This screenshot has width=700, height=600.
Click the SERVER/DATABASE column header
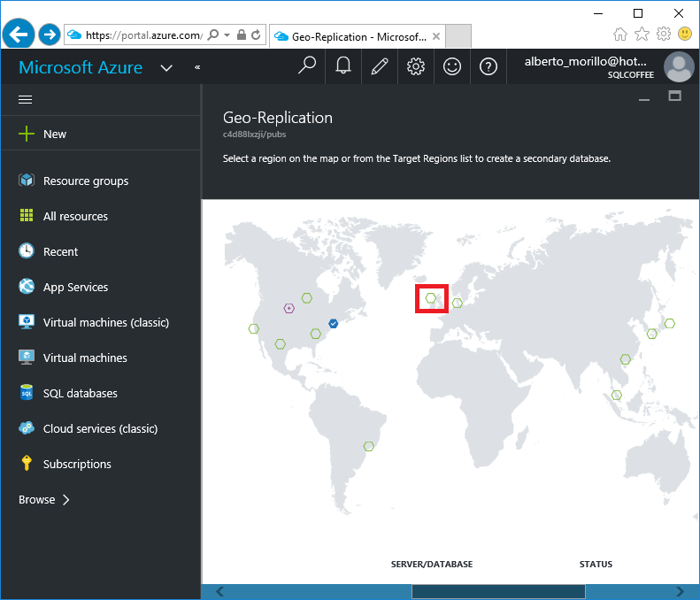pyautogui.click(x=432, y=565)
